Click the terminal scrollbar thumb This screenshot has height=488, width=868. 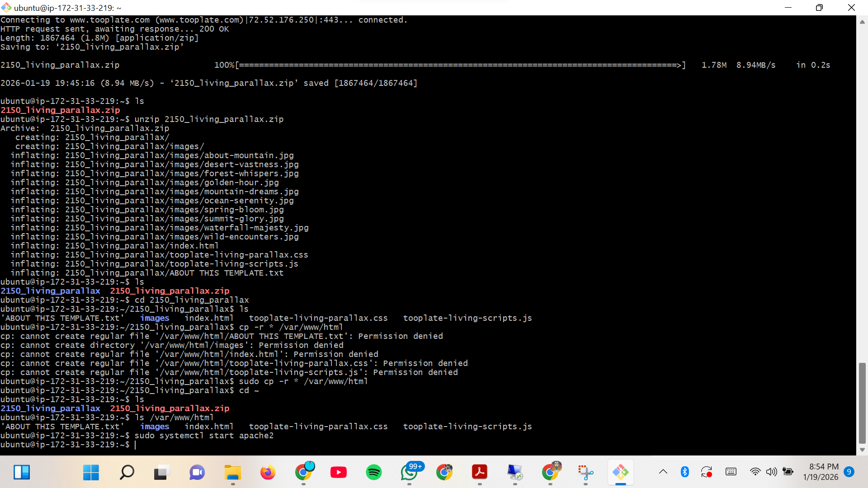click(862, 403)
